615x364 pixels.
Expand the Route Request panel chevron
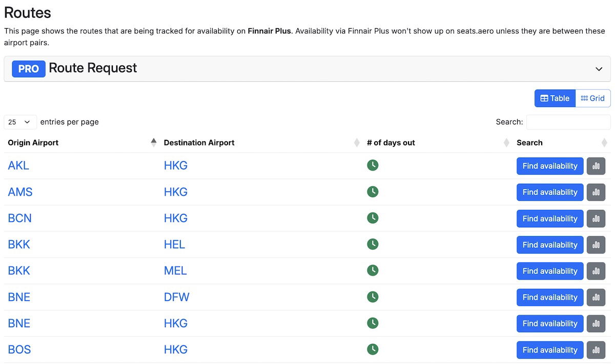point(599,69)
